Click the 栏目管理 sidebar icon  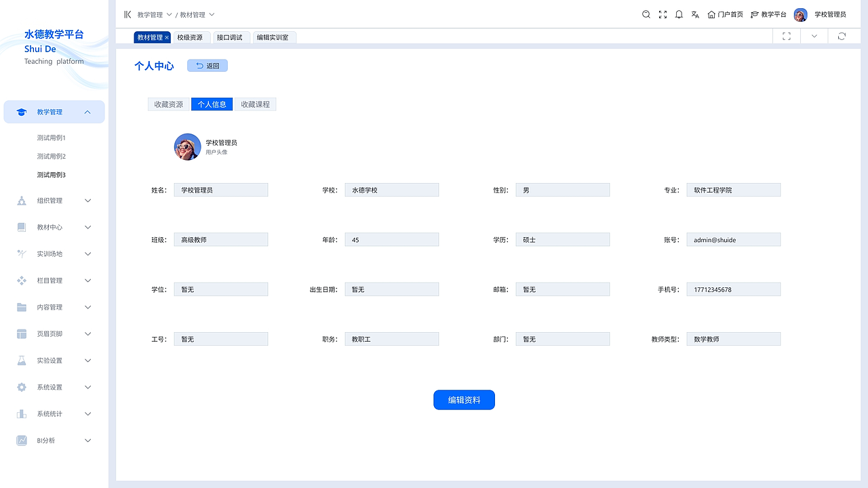point(22,281)
